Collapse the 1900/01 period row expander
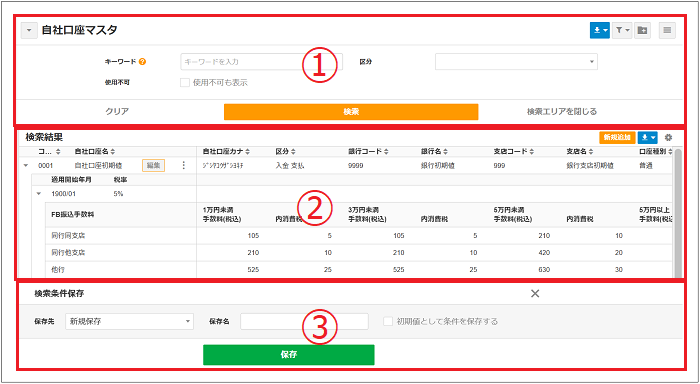Screen dimensions: 700x384 point(38,194)
